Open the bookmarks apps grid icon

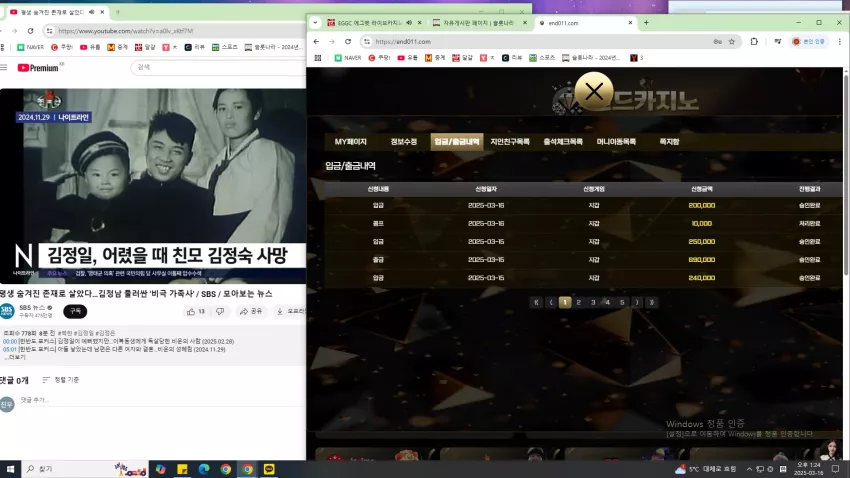[x=318, y=57]
